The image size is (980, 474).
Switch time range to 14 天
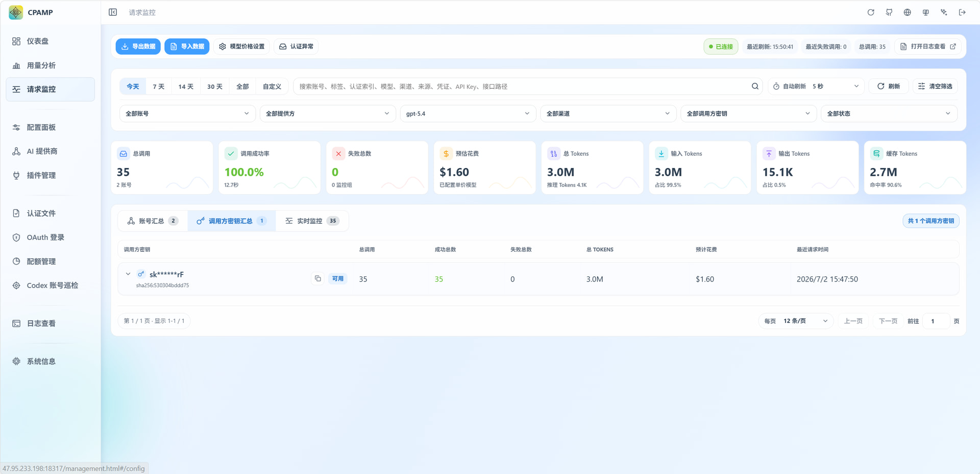[186, 86]
